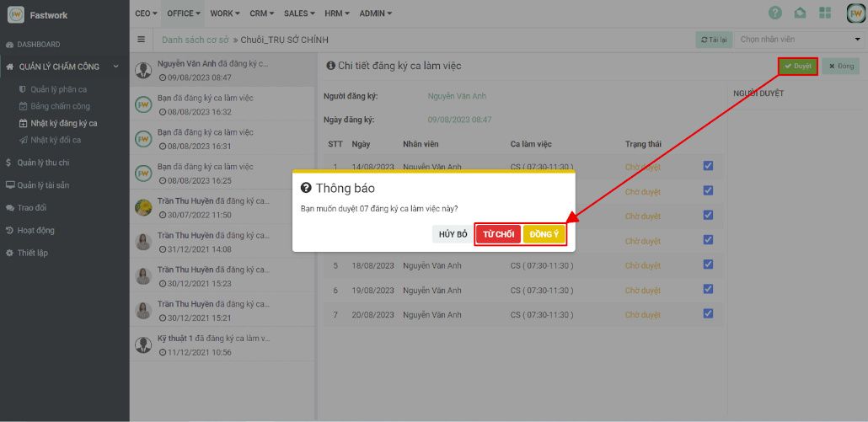Image resolution: width=868 pixels, height=422 pixels.
Task: Click the Fastwork logo icon
Action: tap(16, 14)
